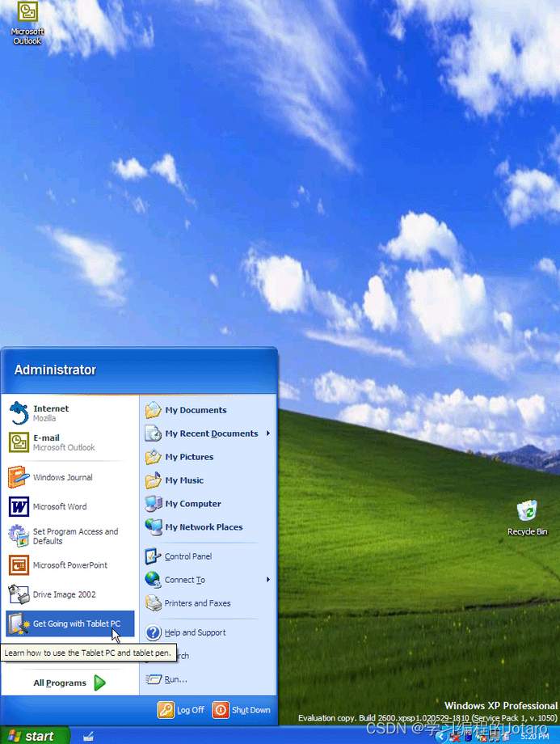Open My Network Places

[208, 526]
